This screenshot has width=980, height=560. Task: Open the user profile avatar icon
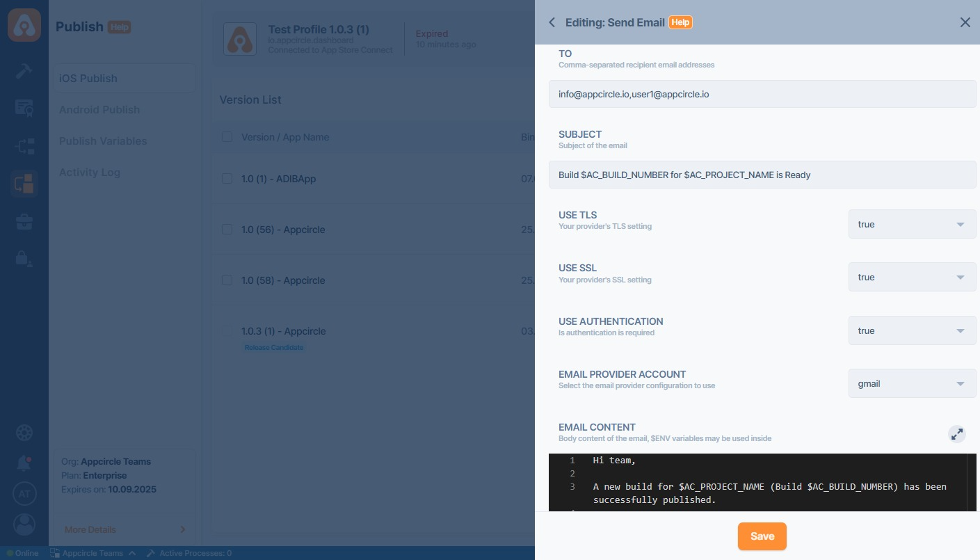coord(24,525)
